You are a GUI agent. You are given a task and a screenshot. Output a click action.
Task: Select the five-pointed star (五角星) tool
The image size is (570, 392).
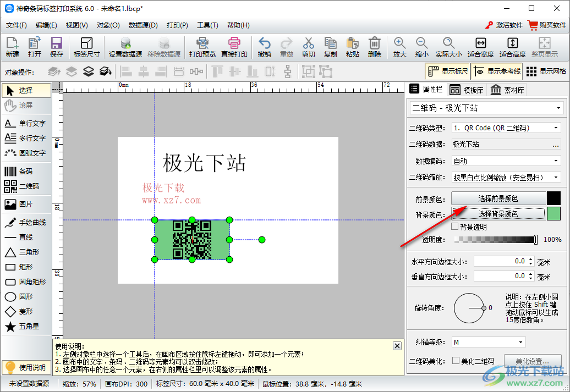[26, 326]
